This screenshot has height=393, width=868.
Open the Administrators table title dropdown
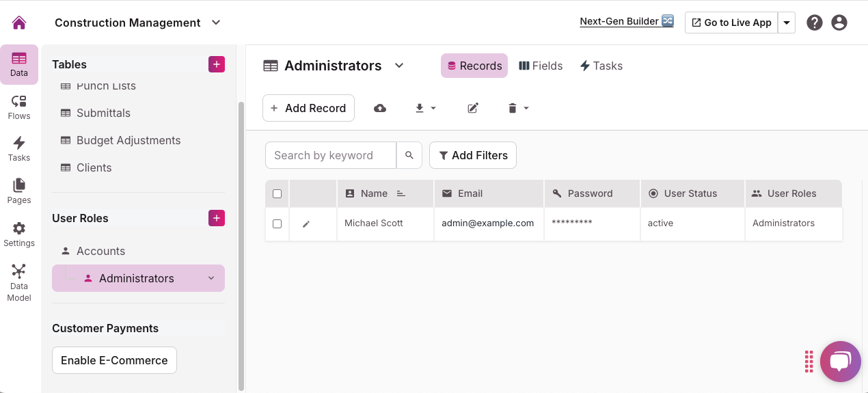tap(399, 66)
